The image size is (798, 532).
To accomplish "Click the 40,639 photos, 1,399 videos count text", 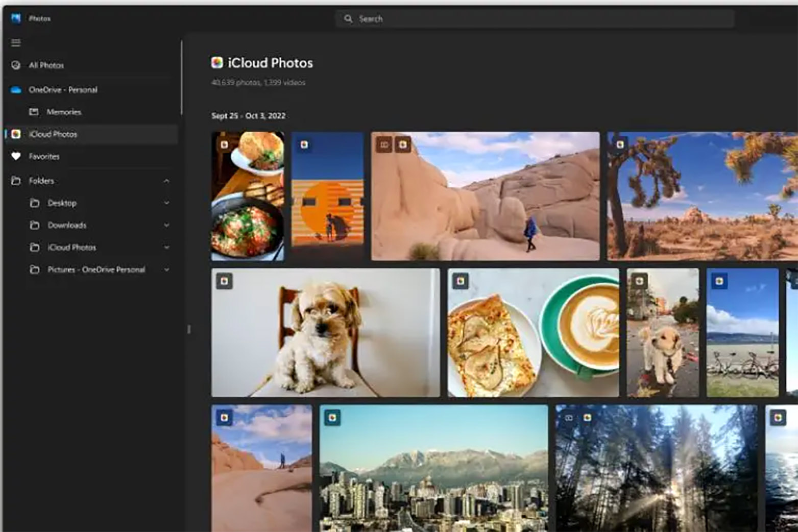I will [x=258, y=83].
